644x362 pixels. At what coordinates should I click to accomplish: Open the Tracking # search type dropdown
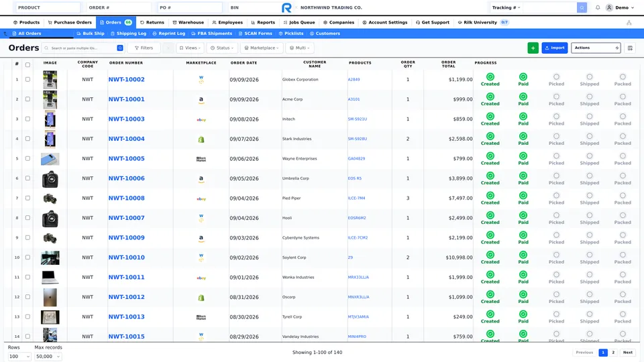[506, 7]
